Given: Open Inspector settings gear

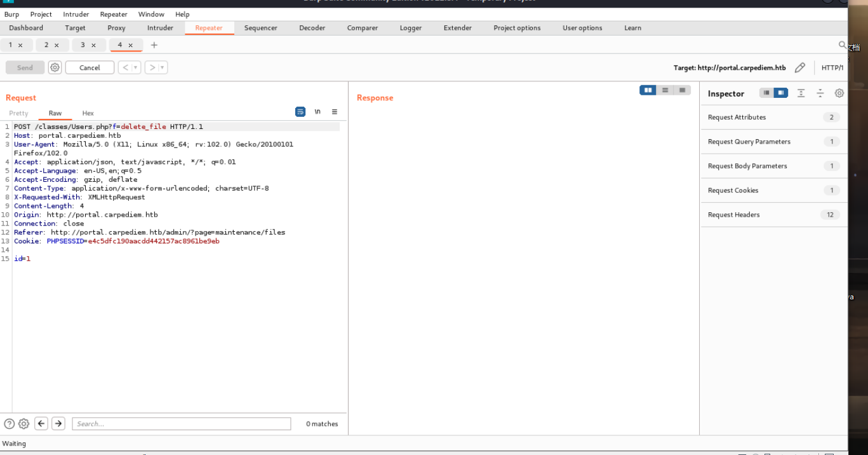Looking at the screenshot, I should coord(839,93).
